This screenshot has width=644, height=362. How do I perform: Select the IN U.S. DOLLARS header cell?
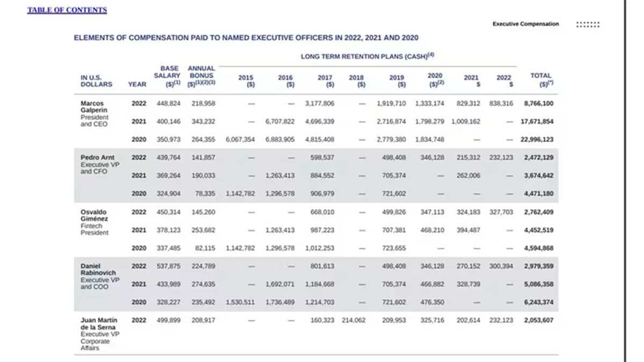tap(97, 80)
